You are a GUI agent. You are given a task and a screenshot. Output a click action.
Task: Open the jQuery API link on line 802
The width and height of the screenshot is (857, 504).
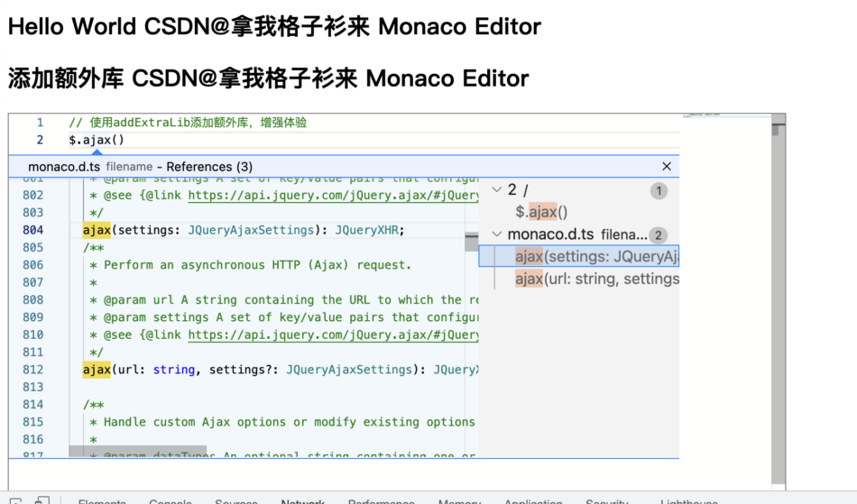pyautogui.click(x=334, y=196)
